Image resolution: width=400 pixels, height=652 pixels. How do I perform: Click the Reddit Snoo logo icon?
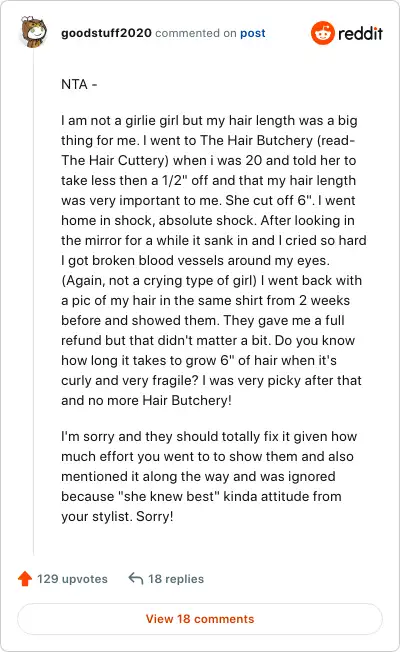click(x=322, y=33)
